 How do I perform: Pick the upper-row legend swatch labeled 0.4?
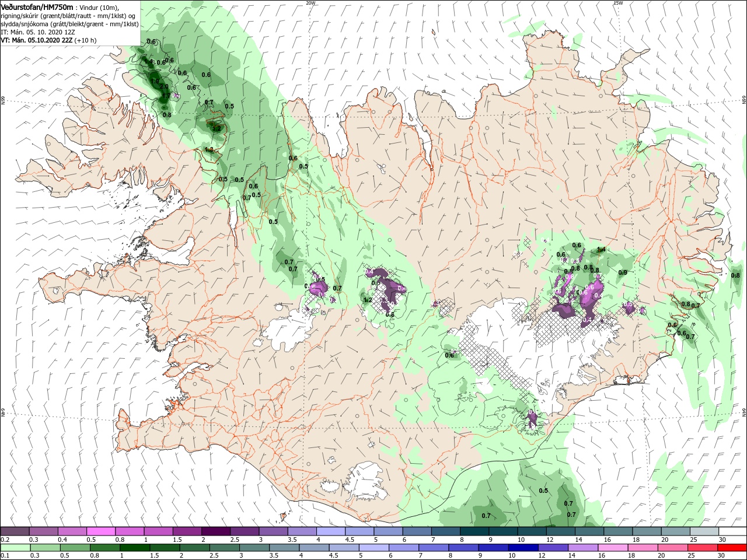coord(72,531)
